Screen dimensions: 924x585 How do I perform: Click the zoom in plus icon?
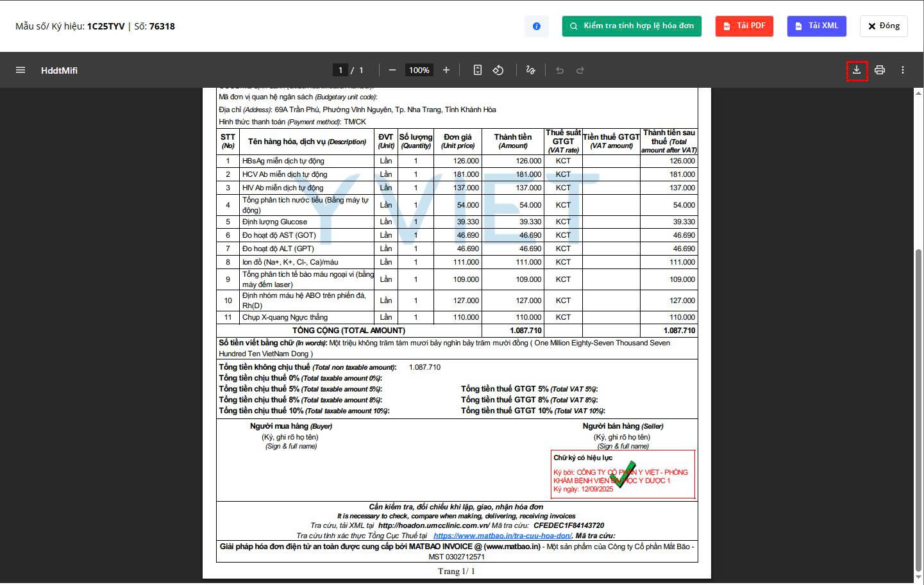point(446,70)
